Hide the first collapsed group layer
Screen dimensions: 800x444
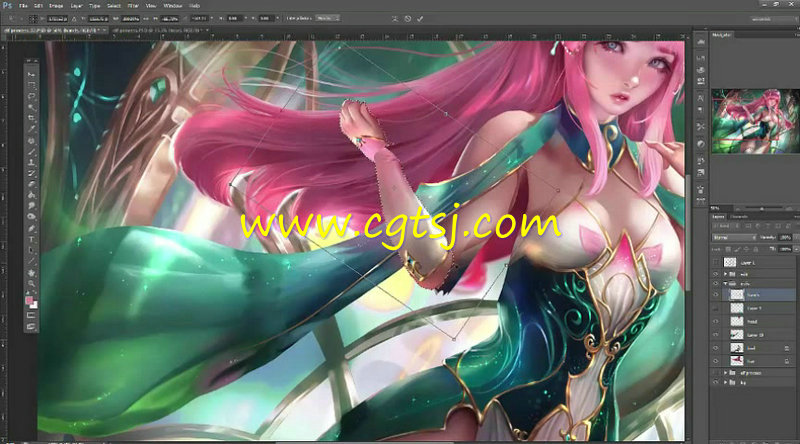[x=715, y=274]
